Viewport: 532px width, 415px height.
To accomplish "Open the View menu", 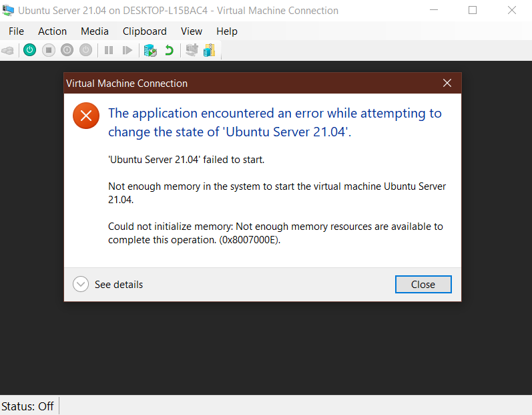I will 191,31.
